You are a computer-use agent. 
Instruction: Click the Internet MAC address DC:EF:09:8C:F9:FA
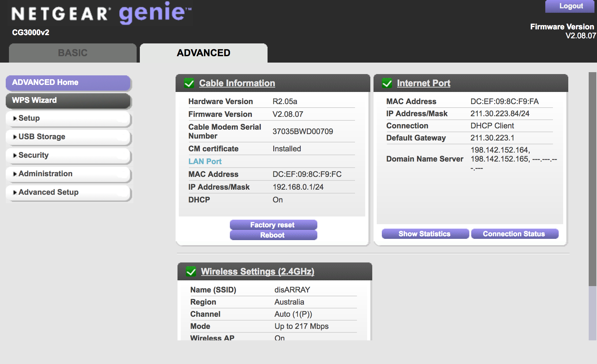click(504, 102)
